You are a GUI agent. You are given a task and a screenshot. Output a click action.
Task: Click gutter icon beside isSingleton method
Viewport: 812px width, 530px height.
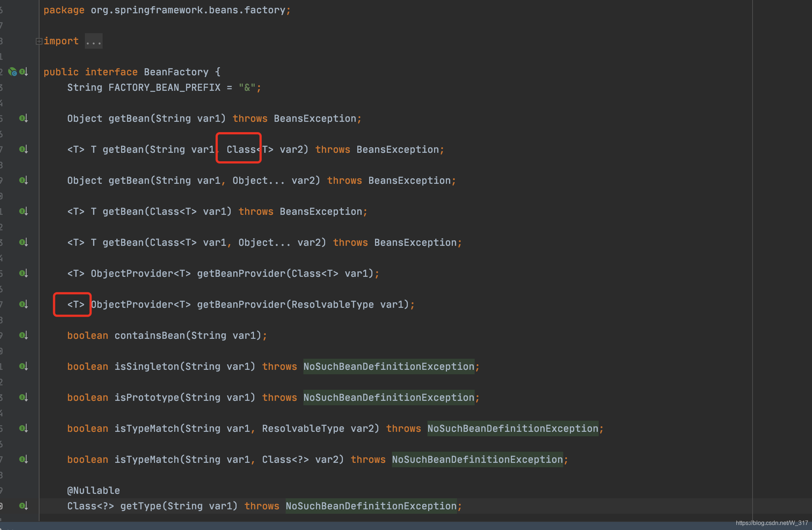(x=24, y=366)
